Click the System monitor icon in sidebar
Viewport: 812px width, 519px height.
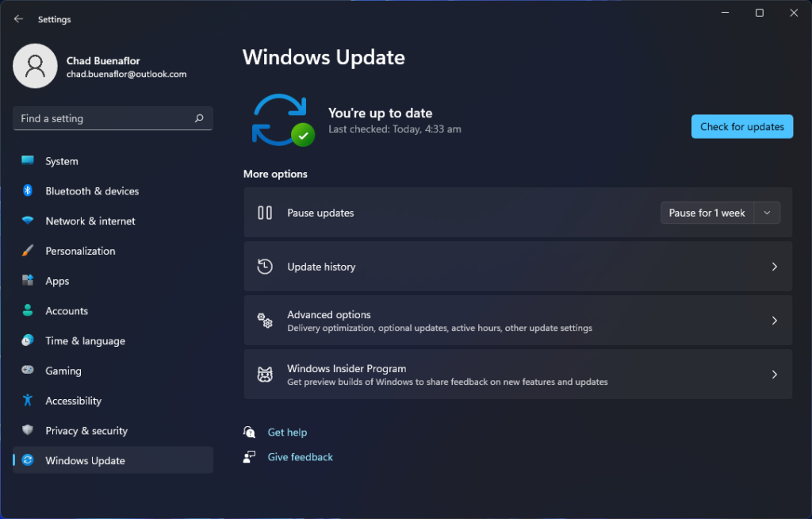pyautogui.click(x=28, y=161)
